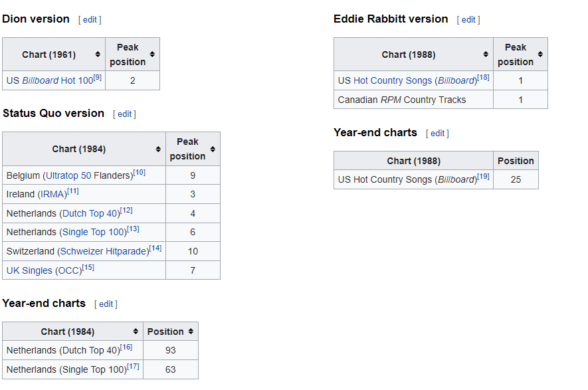Edit Year-end charts under Eddie Rabbitt
The width and height of the screenshot is (588, 390).
437,134
